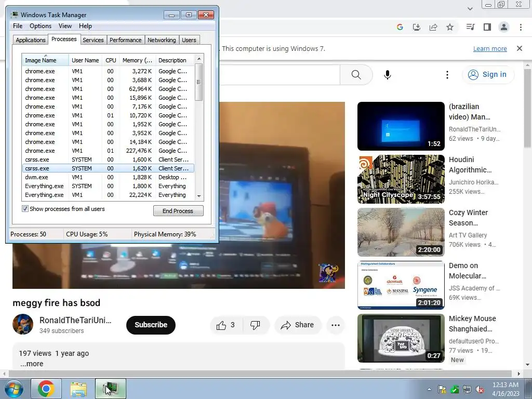Click the YouTube search magnifier button

(356, 75)
